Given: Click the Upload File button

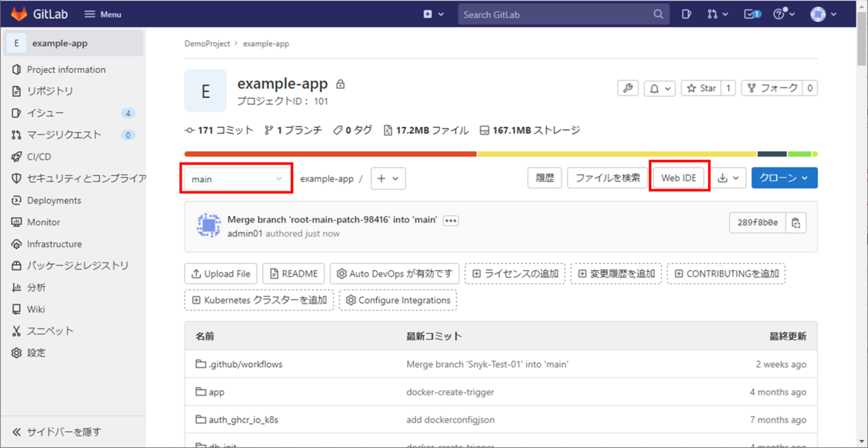Looking at the screenshot, I should 221,274.
